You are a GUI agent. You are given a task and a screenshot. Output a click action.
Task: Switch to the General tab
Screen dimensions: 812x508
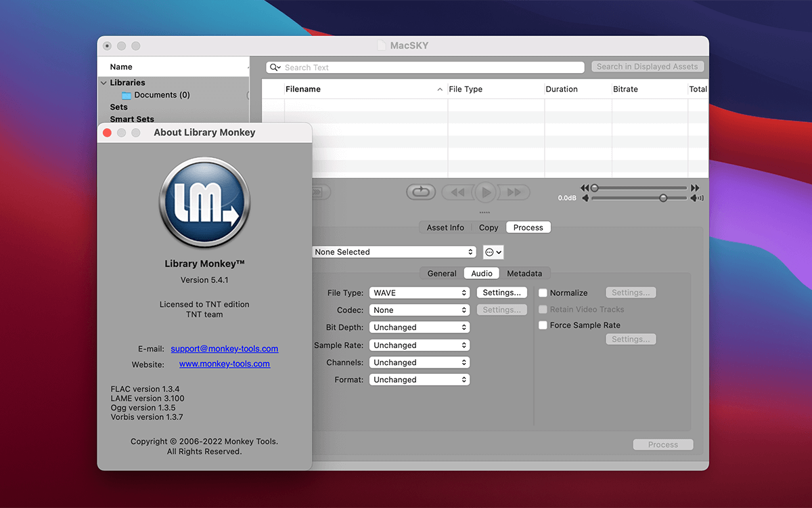tap(442, 274)
